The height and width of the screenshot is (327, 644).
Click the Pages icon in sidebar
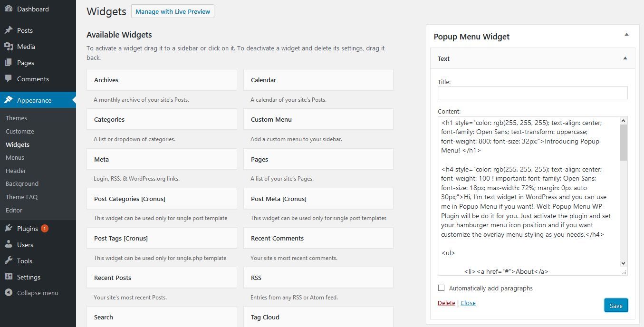point(9,63)
